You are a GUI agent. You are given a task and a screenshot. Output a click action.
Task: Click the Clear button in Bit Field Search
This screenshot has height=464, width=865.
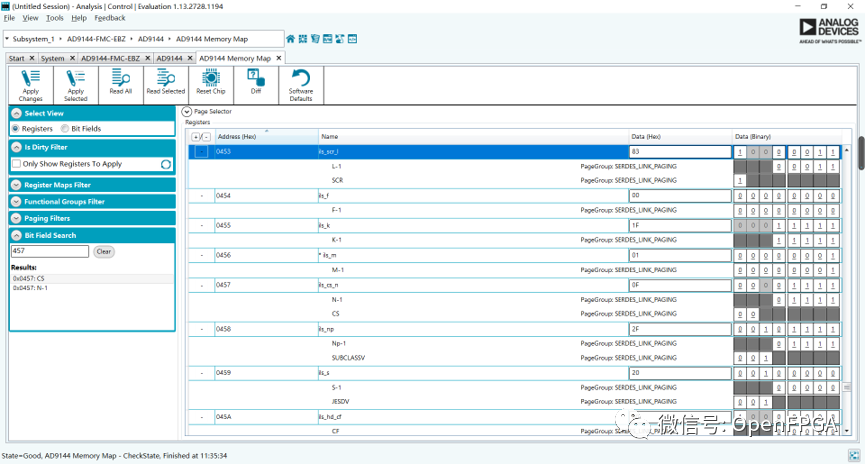click(x=104, y=252)
